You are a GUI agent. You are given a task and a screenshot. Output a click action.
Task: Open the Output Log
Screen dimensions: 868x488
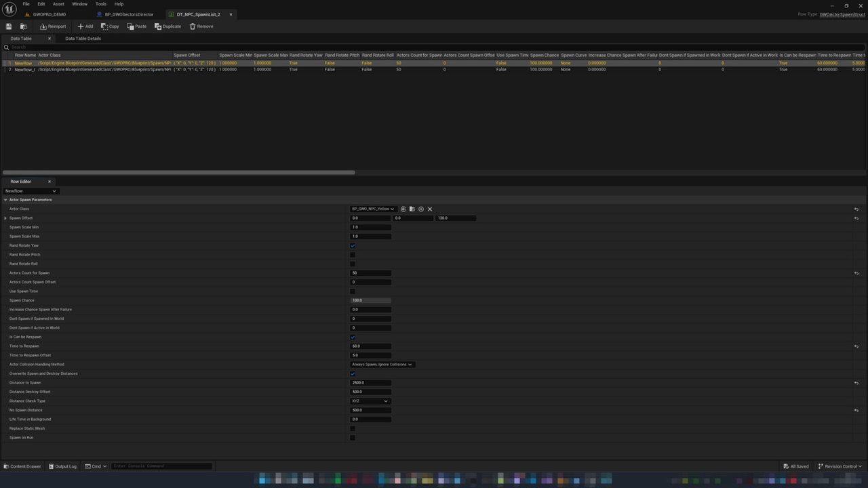[62, 466]
